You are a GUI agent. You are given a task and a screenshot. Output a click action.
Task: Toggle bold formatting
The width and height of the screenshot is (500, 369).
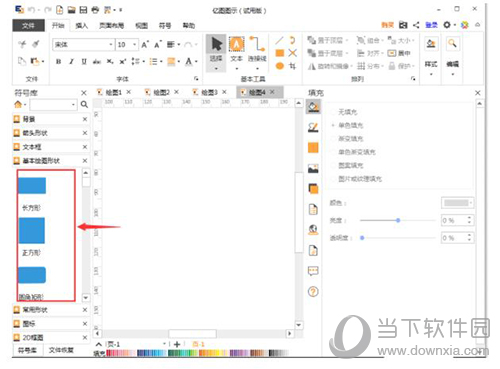[x=59, y=62]
